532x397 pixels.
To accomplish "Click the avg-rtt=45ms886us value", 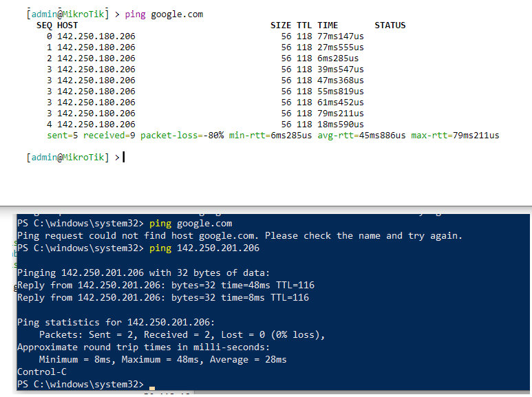I will click(361, 136).
